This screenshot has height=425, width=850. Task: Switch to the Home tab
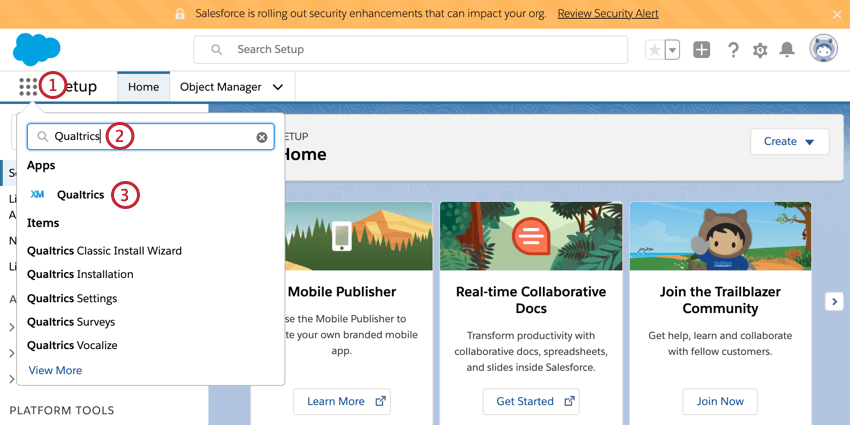[x=143, y=87]
